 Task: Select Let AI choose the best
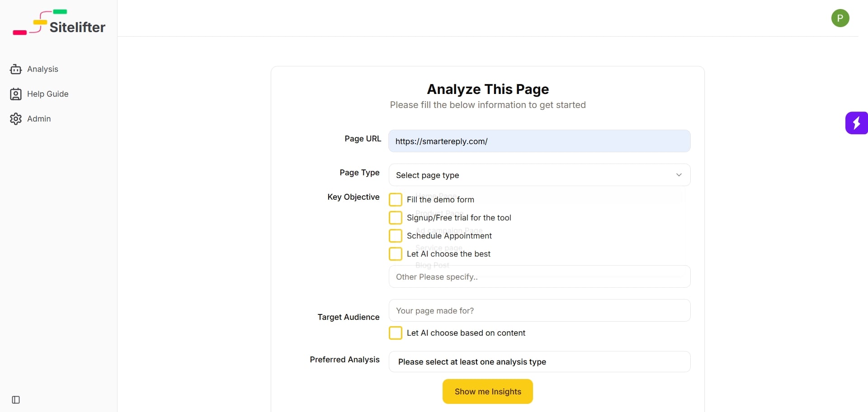[x=396, y=254]
